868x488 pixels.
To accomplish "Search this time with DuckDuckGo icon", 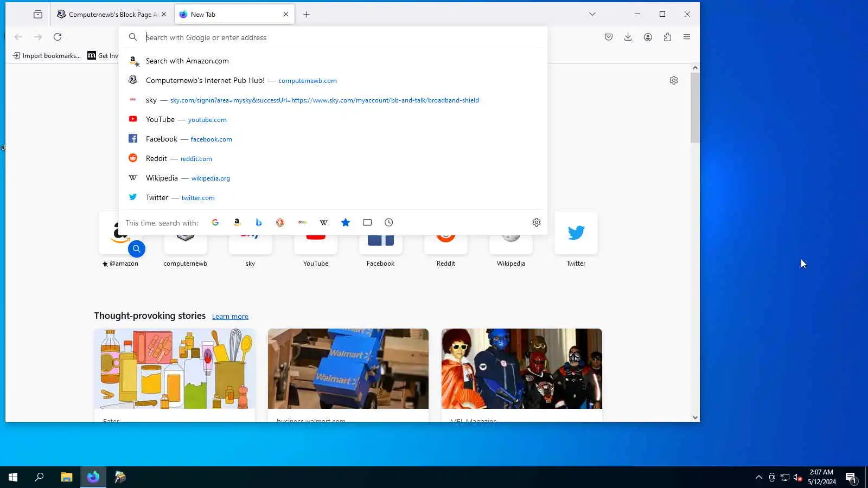I will (280, 222).
